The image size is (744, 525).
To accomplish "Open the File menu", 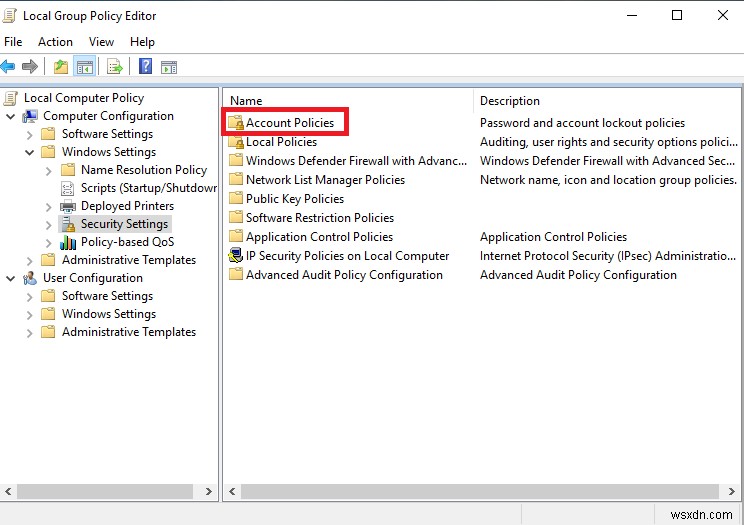I will point(13,42).
